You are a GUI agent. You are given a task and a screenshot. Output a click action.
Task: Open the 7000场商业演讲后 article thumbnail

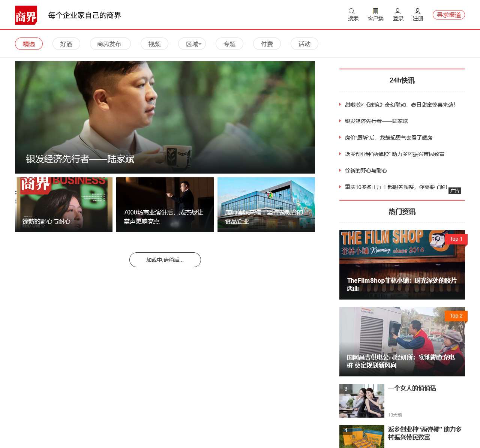pyautogui.click(x=165, y=204)
